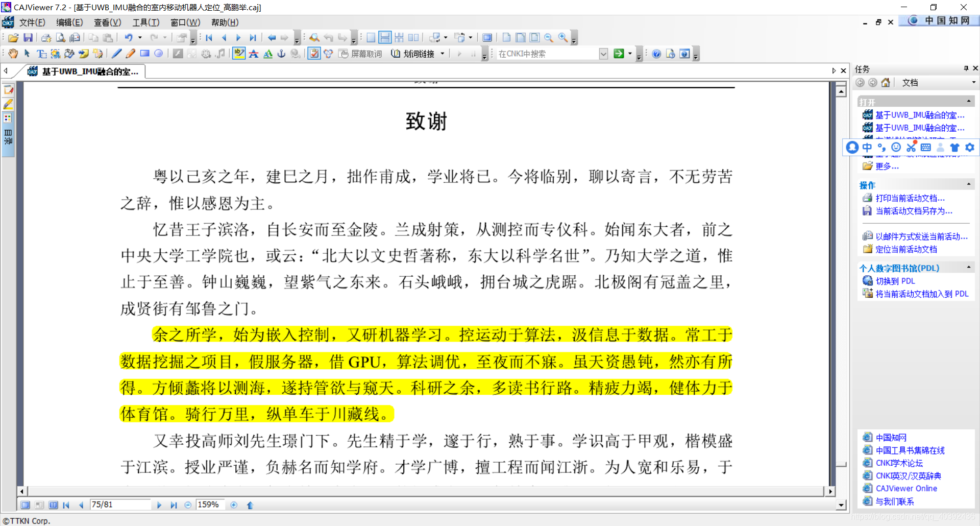Image resolution: width=980 pixels, height=526 pixels.
Task: Save the document with the floppy icon
Action: pos(28,38)
